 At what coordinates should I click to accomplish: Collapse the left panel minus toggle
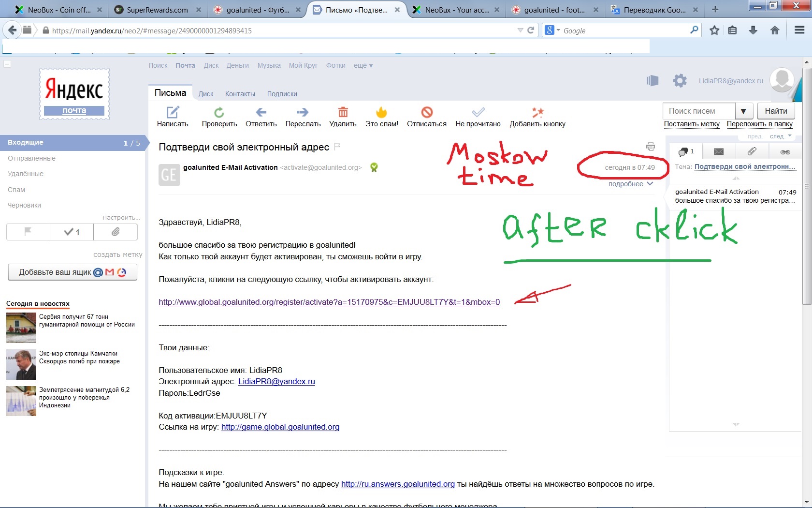[7, 63]
